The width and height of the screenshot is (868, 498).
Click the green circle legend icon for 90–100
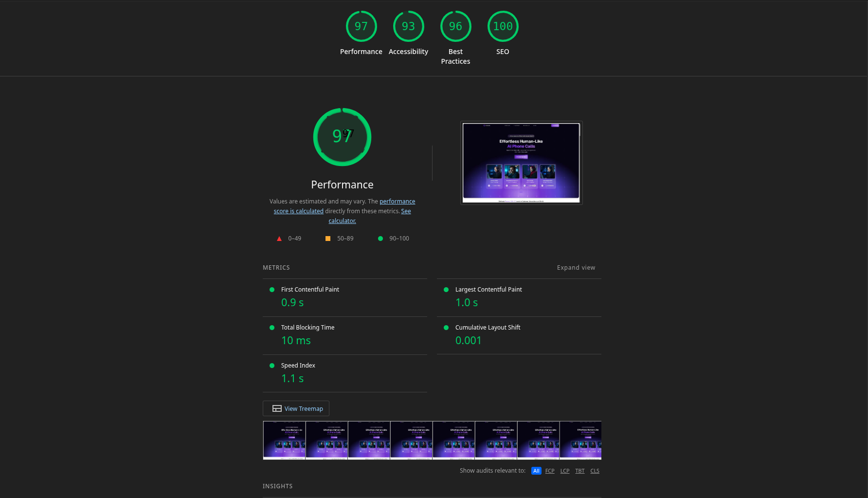click(x=380, y=239)
